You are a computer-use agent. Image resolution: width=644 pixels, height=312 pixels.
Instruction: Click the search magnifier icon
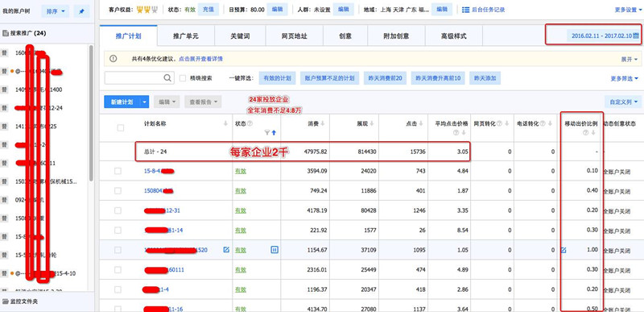[167, 77]
